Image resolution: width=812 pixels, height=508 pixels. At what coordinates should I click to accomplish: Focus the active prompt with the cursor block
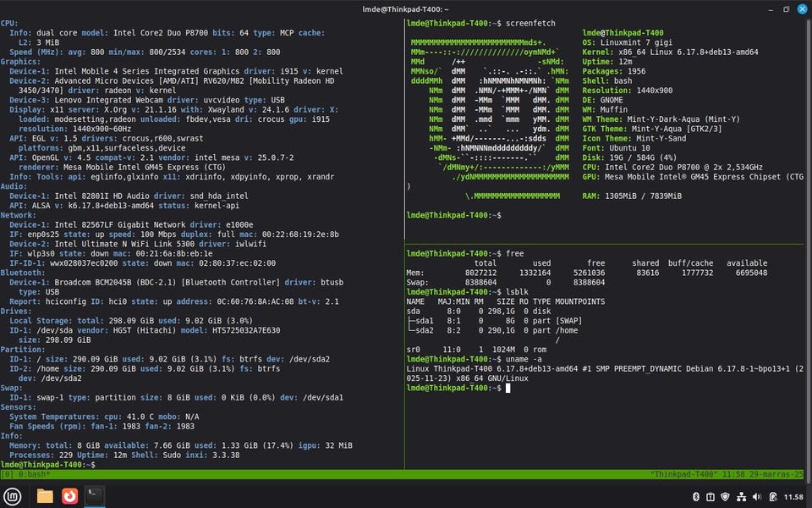(x=507, y=388)
